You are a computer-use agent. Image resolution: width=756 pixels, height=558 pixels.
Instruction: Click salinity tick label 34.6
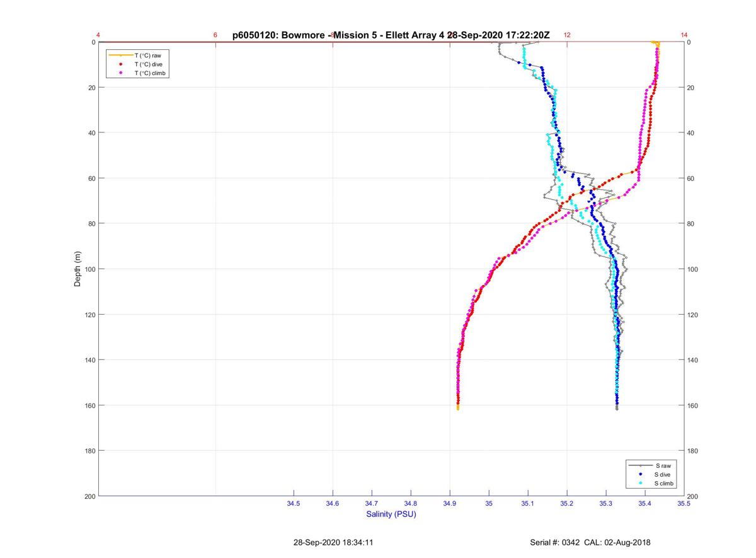333,504
